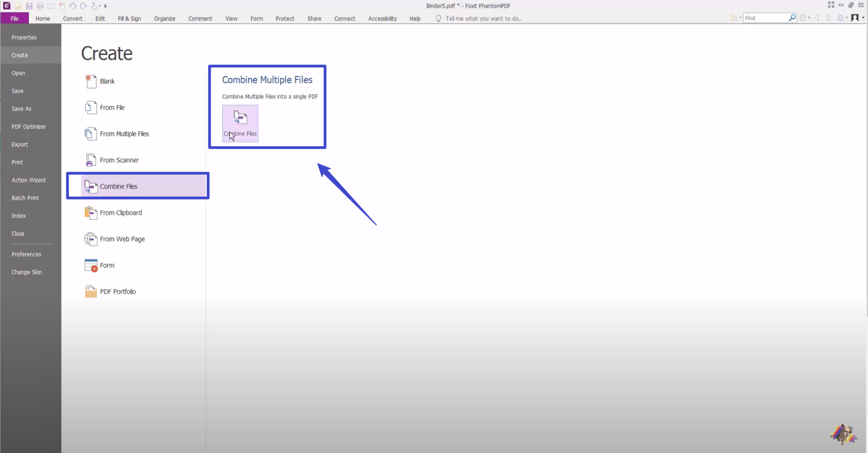Click the Previous result left arrow

[x=817, y=18]
